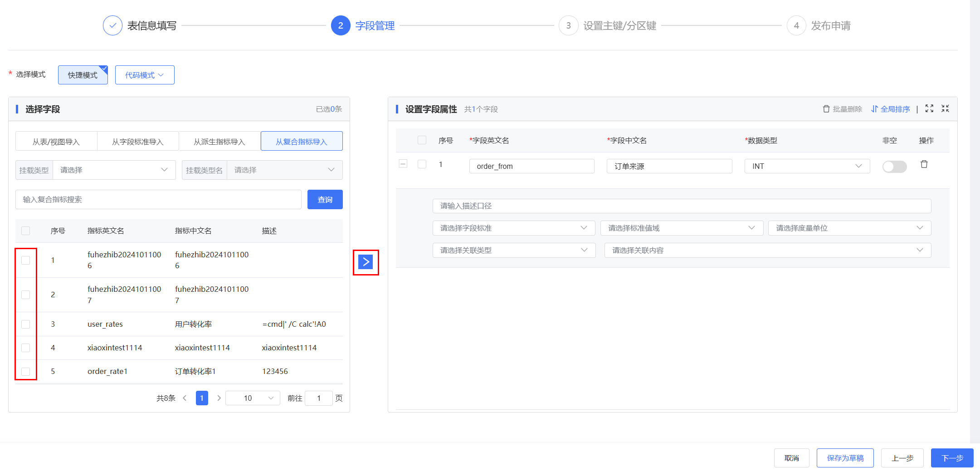Screen dimensions: 980x472
Task: Open the 挂载类型 dropdown
Action: (x=114, y=170)
